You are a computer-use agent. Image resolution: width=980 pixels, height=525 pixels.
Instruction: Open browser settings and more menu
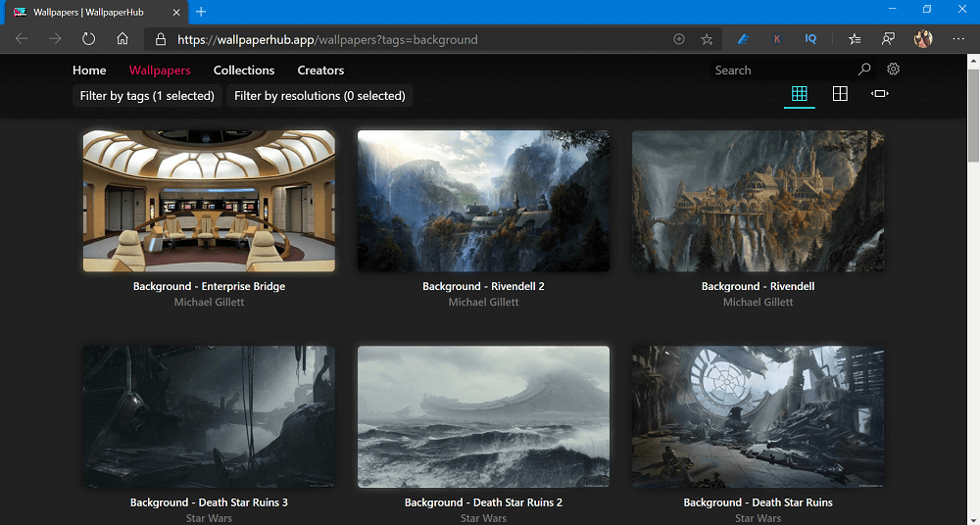coord(958,39)
